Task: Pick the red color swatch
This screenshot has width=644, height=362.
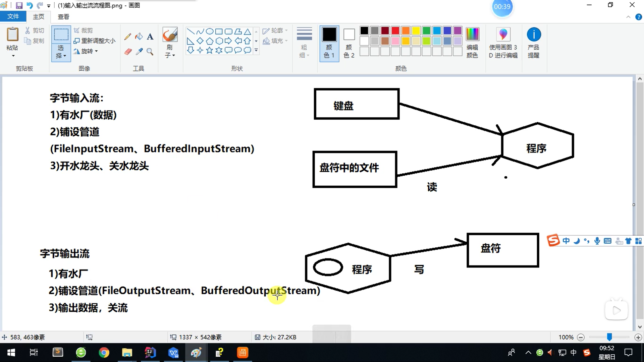Action: (395, 31)
